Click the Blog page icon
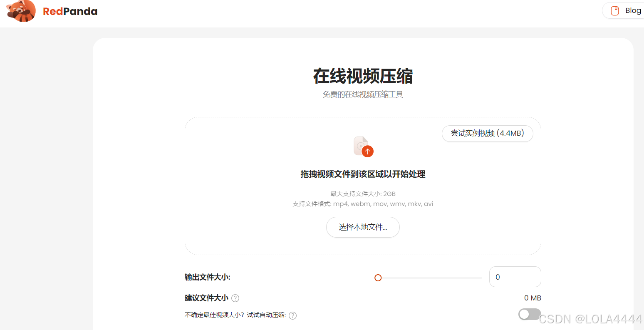The width and height of the screenshot is (644, 330). click(x=615, y=10)
